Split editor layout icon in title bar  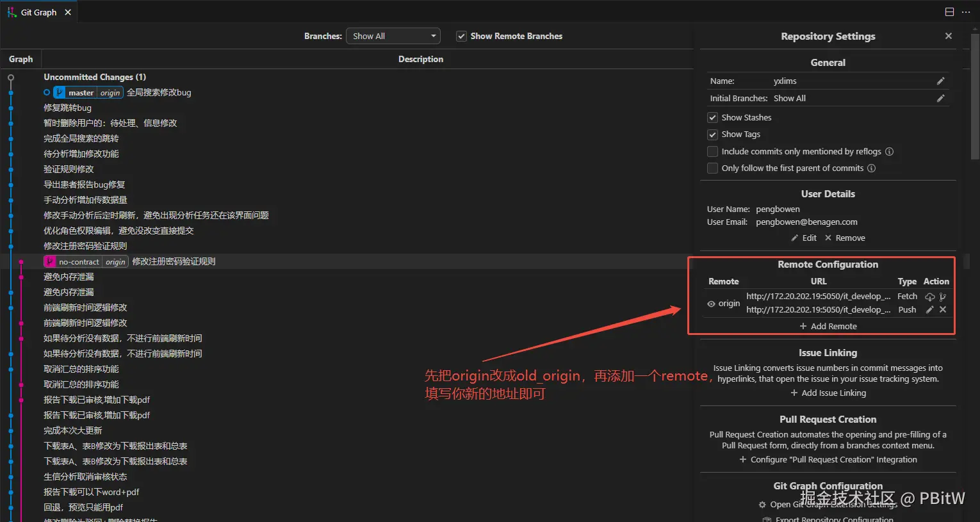(949, 12)
